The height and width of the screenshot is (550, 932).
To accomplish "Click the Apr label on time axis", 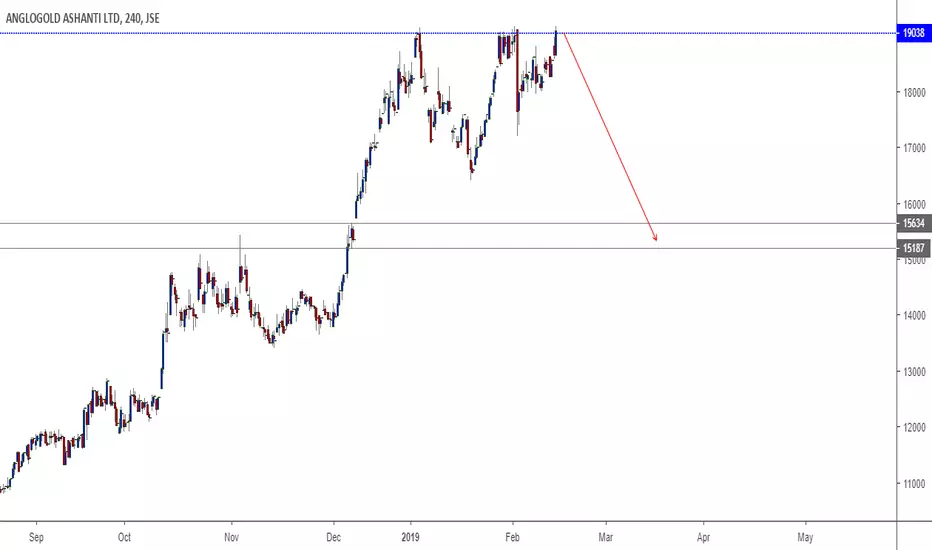I will click(x=703, y=538).
